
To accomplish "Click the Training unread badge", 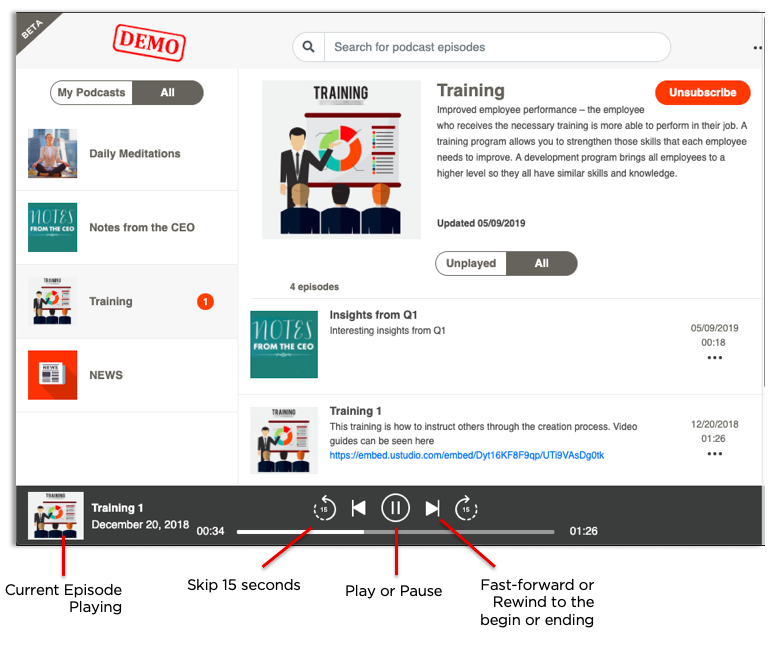I will 205,301.
